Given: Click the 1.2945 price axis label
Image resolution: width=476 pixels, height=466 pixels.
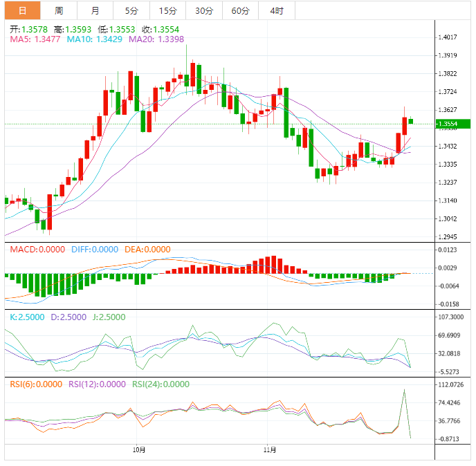Looking at the screenshot, I should pyautogui.click(x=448, y=237).
